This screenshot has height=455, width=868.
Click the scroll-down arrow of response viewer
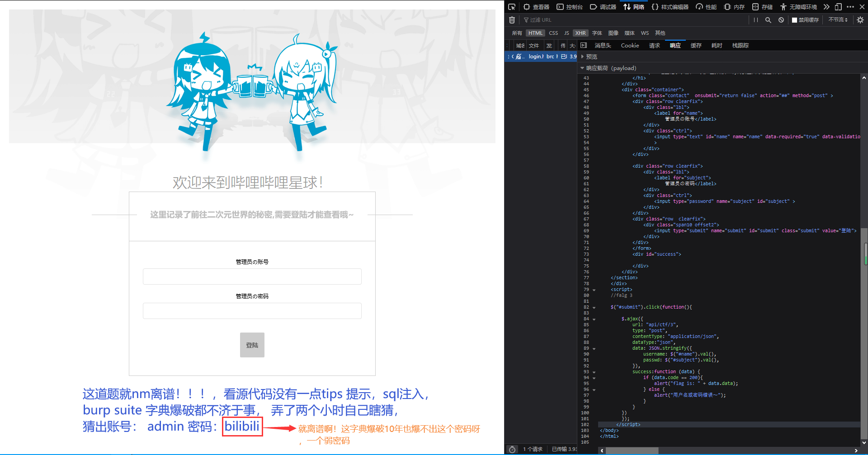[864, 443]
